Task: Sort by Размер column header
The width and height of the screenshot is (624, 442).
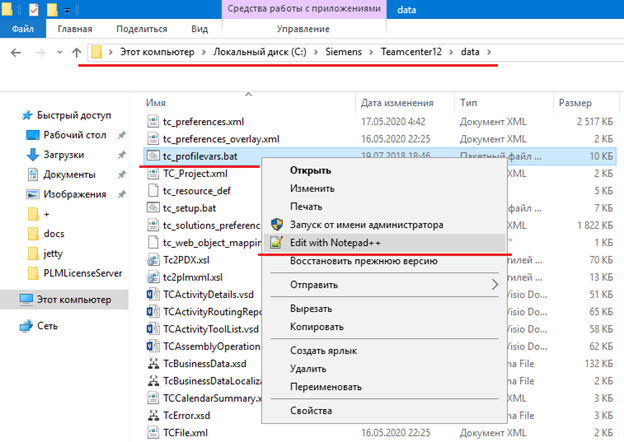Action: [x=575, y=103]
